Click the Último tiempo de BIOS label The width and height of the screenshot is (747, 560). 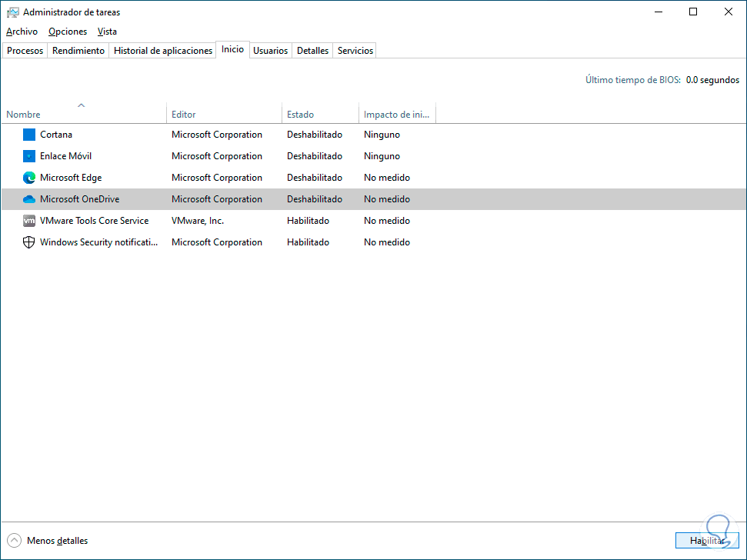pos(632,80)
